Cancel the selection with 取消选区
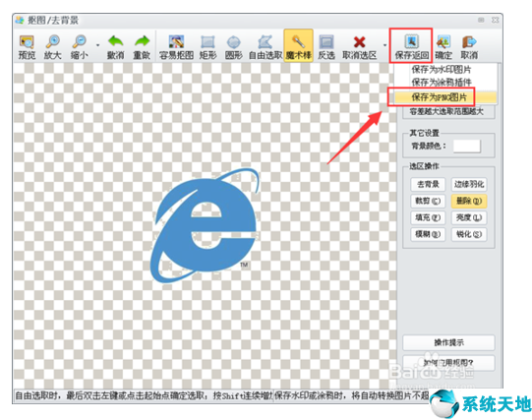Screen dimensions: 532x420 point(359,47)
